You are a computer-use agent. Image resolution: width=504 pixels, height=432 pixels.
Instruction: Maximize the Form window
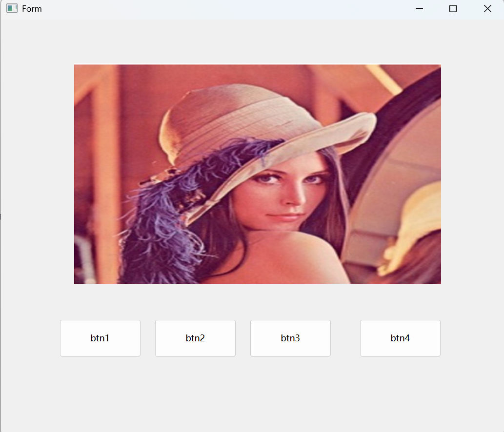coord(453,9)
